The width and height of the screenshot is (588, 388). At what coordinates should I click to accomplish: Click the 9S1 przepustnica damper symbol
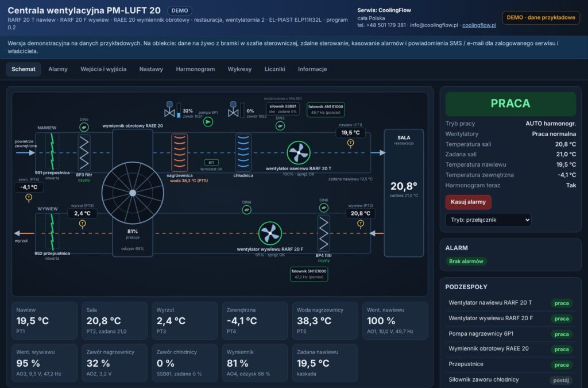click(x=52, y=152)
